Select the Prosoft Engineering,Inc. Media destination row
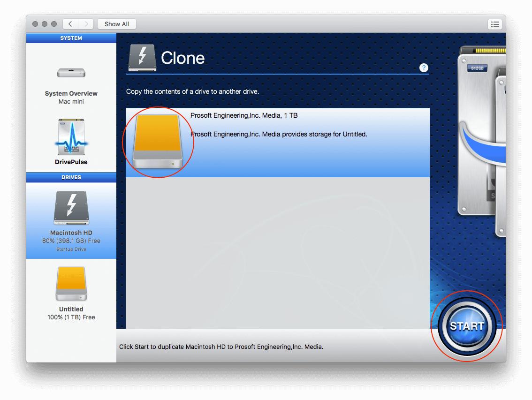 click(305, 141)
